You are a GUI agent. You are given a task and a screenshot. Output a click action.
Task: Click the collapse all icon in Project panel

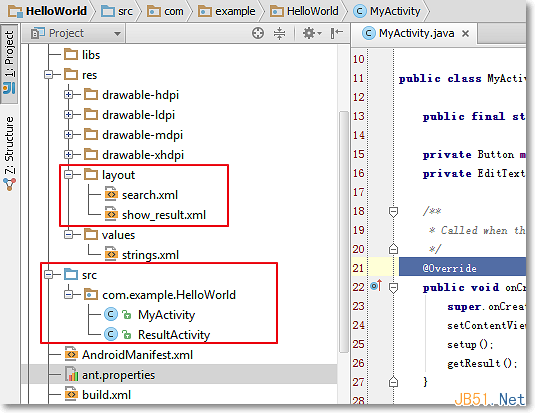[279, 33]
